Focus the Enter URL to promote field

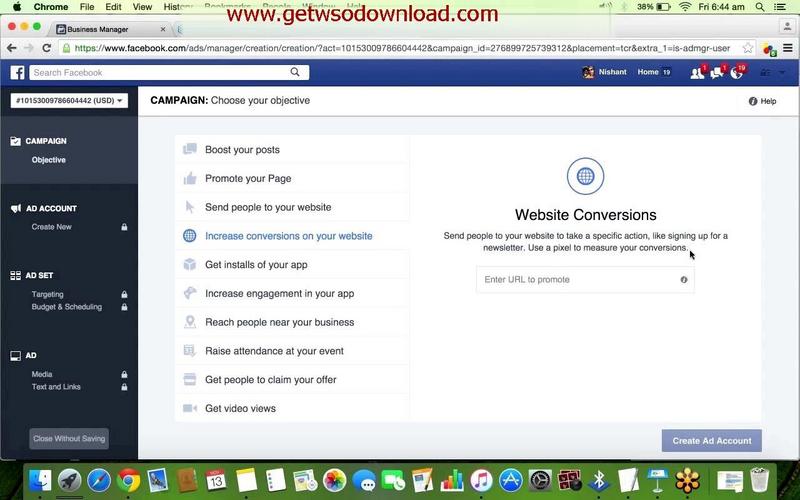tap(585, 280)
